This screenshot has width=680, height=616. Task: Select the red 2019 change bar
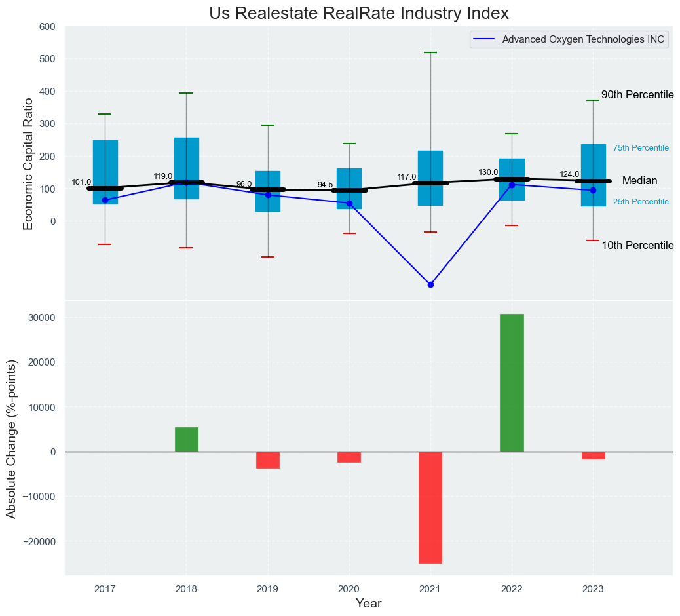coord(268,460)
